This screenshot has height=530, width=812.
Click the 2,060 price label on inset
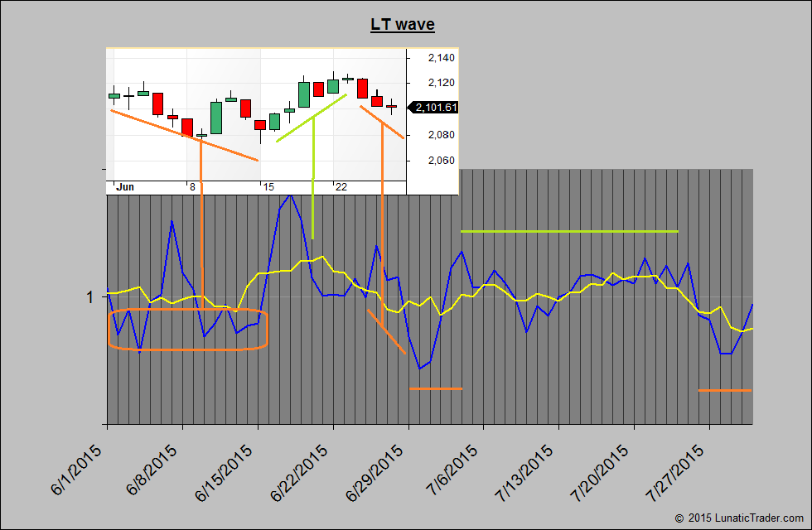[x=441, y=161]
